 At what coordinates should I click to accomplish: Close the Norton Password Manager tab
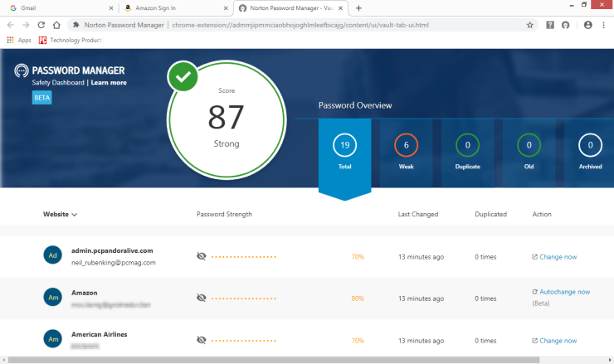340,7
